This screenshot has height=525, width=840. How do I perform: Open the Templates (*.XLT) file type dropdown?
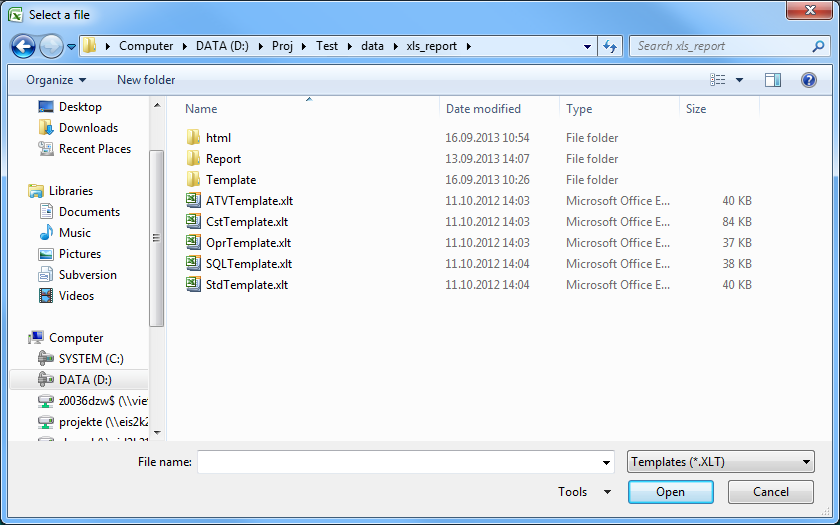721,462
